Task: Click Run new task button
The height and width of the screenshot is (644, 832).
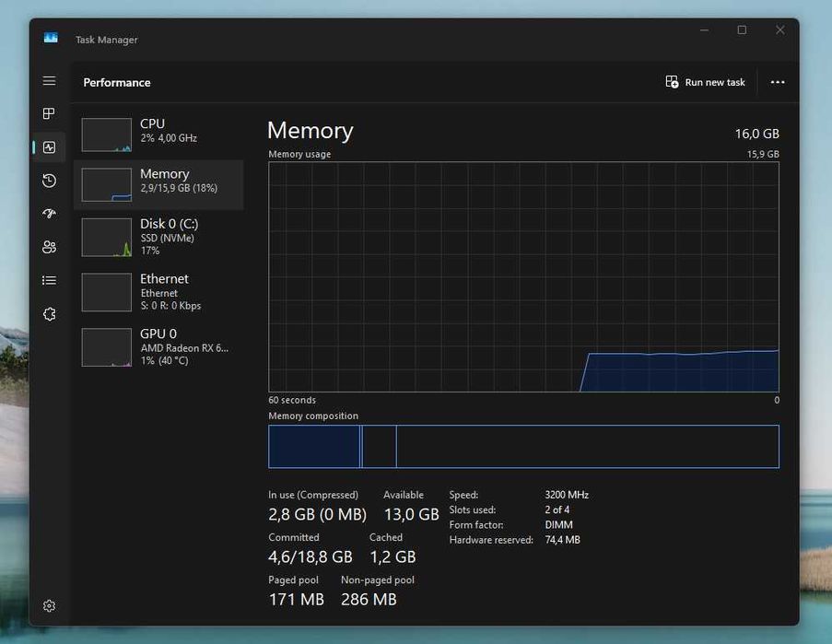Action: pos(706,82)
